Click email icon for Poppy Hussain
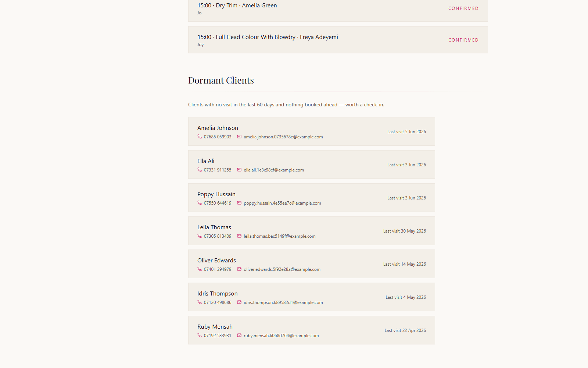Image resolution: width=588 pixels, height=368 pixels. 239,203
